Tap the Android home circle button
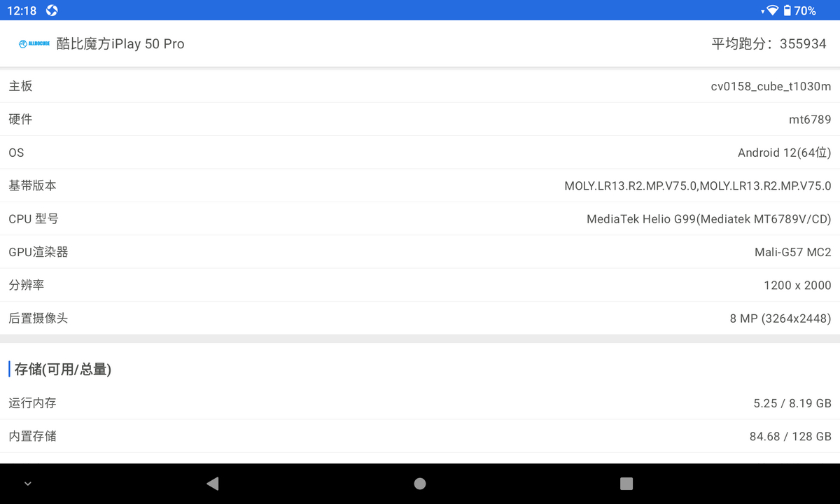840x504 pixels. [x=420, y=483]
